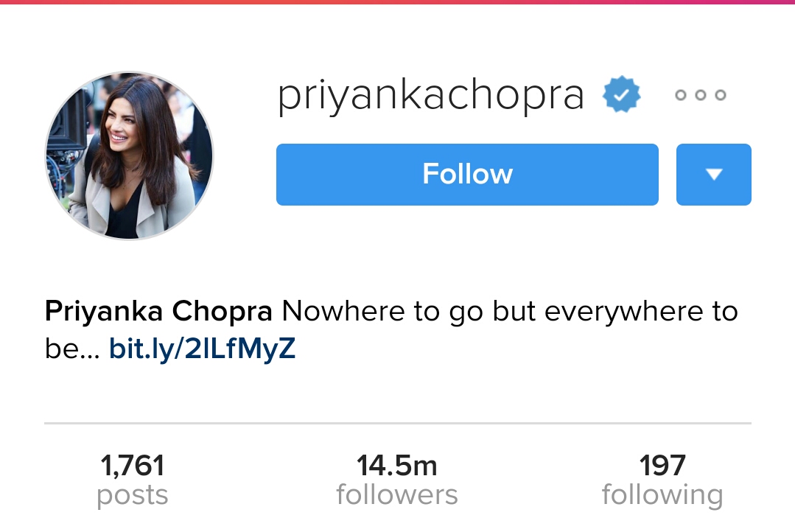Click the white triangle dropdown arrow
Screen dimensions: 795x532
[x=714, y=175]
